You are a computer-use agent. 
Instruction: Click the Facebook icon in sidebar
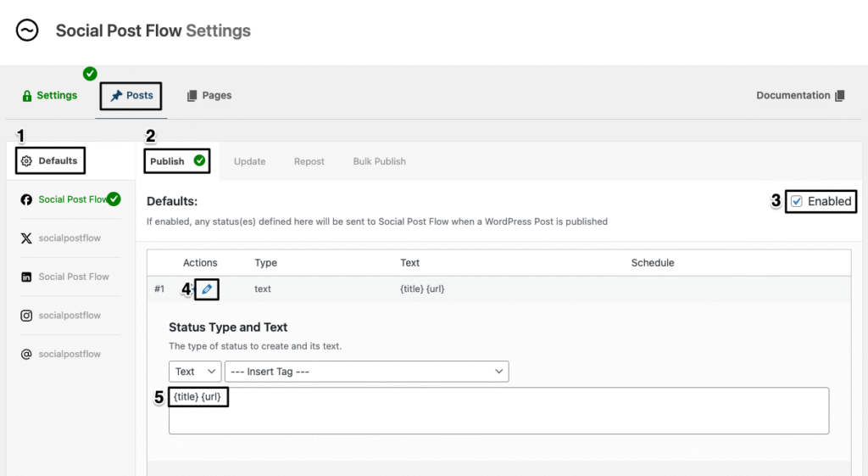pos(26,199)
